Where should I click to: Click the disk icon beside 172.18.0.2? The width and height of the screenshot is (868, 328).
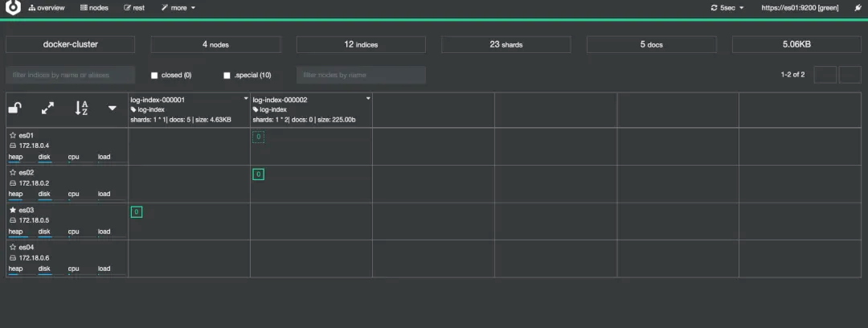[14, 182]
